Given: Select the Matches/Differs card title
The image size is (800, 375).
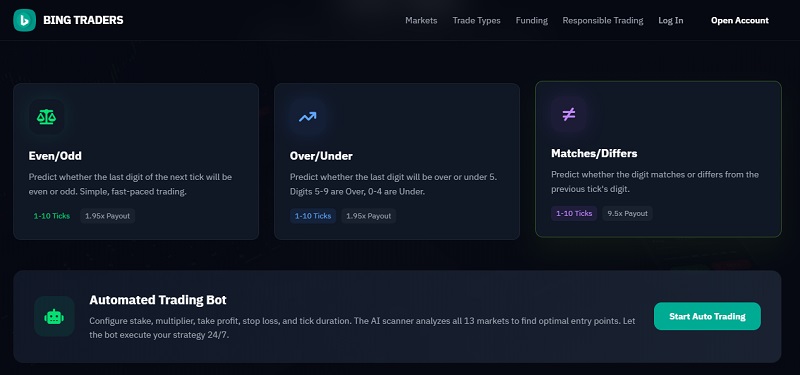Looking at the screenshot, I should [x=594, y=154].
